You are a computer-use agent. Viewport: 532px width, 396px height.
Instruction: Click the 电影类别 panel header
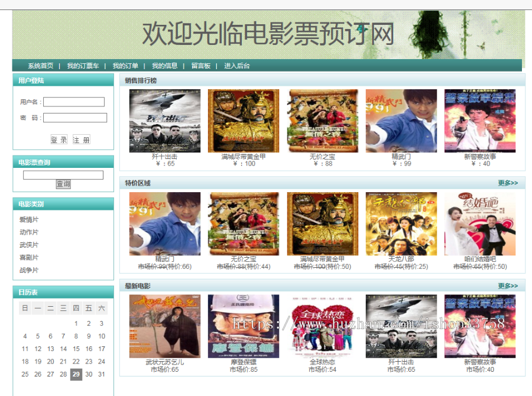(63, 204)
